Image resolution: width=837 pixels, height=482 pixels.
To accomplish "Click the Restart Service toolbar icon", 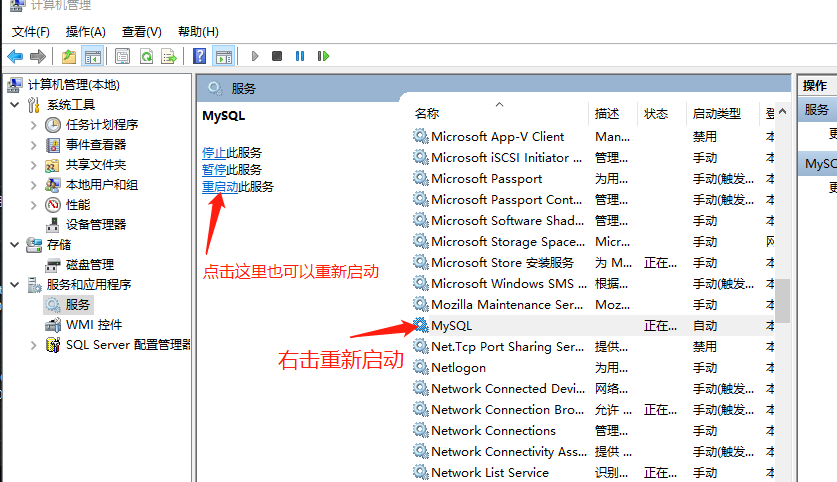I will pyautogui.click(x=323, y=56).
